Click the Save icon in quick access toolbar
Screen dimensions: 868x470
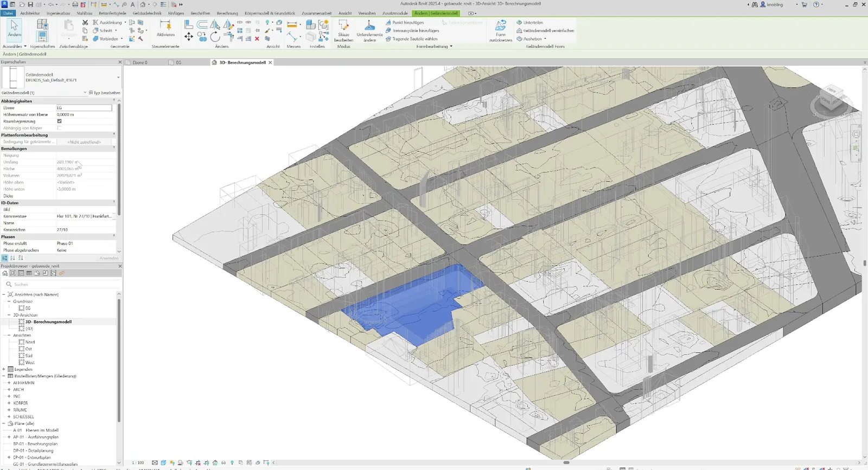point(30,4)
